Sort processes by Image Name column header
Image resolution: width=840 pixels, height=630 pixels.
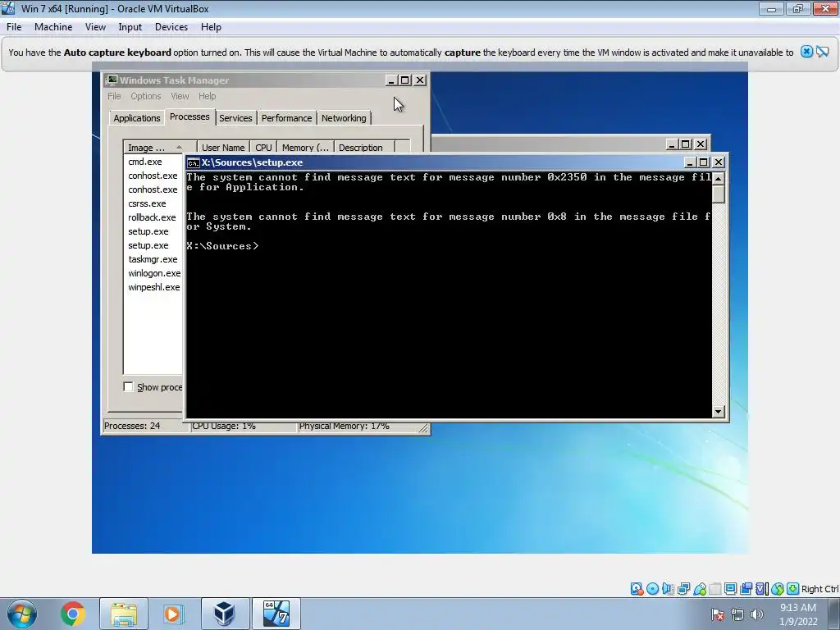click(x=160, y=148)
